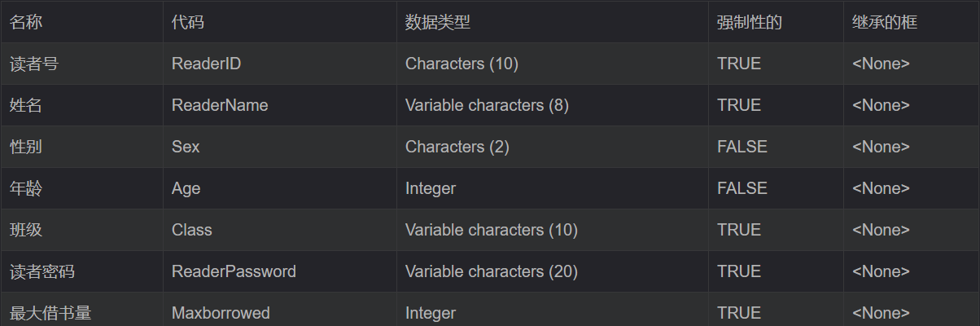
Task: Click the 班级 name cell
Action: click(26, 230)
